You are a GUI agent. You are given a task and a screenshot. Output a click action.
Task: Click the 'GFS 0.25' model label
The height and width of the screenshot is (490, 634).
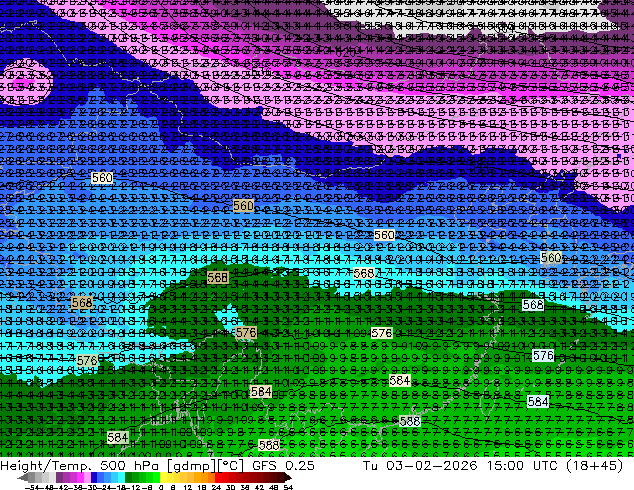(x=283, y=465)
